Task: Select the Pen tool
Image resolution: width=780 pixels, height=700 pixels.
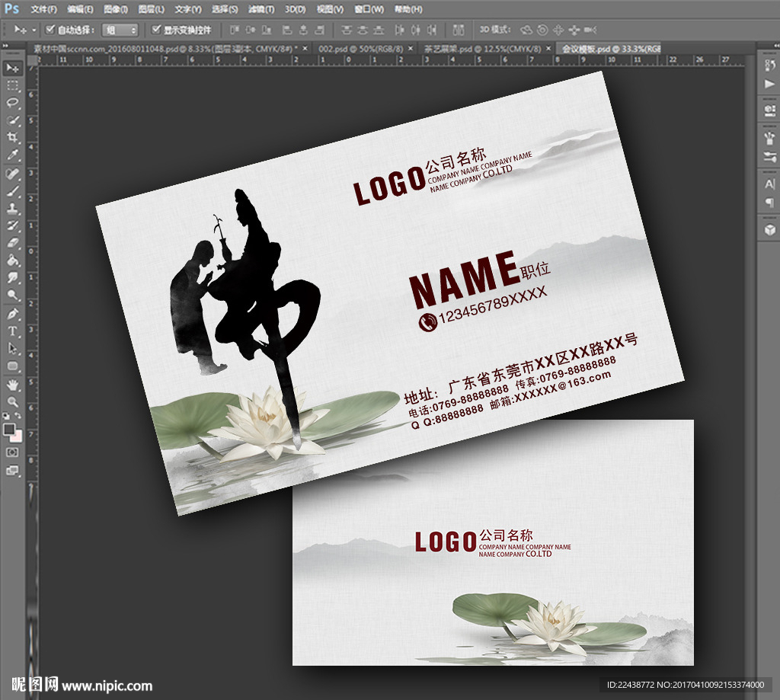Action: (12, 315)
